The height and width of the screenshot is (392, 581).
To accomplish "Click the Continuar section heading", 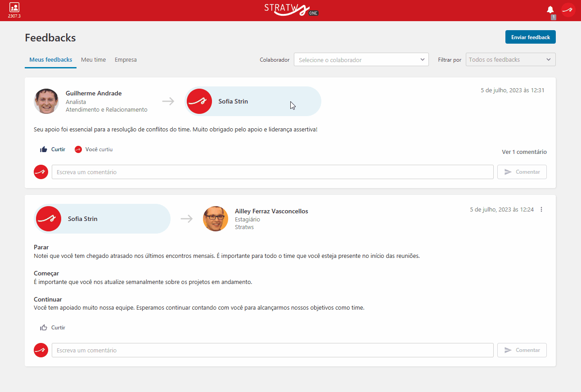I will pos(48,299).
